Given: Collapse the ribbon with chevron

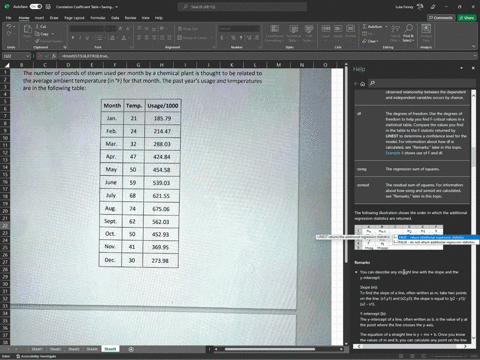Looking at the screenshot, I should 474,46.
